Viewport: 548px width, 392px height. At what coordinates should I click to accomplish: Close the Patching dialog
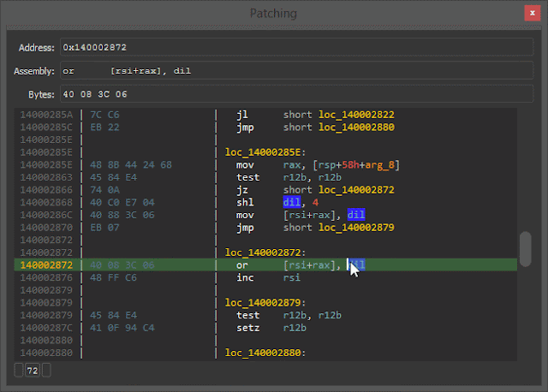pyautogui.click(x=532, y=14)
